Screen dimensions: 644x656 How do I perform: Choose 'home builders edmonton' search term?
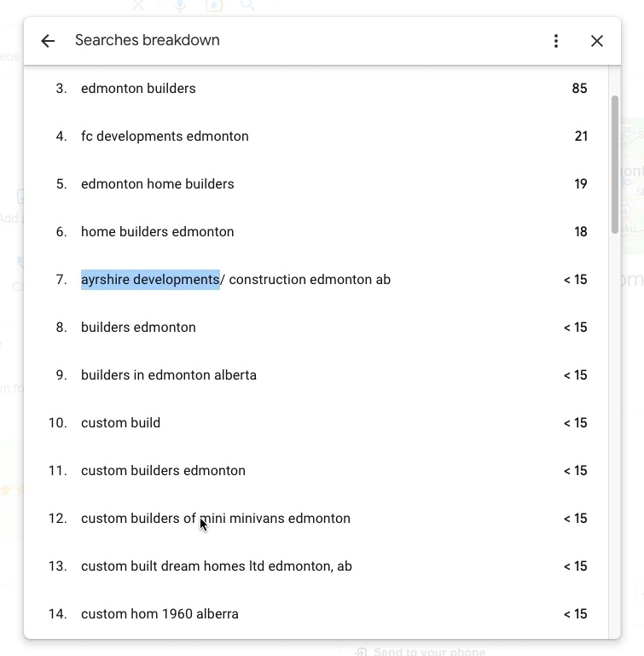pyautogui.click(x=157, y=232)
